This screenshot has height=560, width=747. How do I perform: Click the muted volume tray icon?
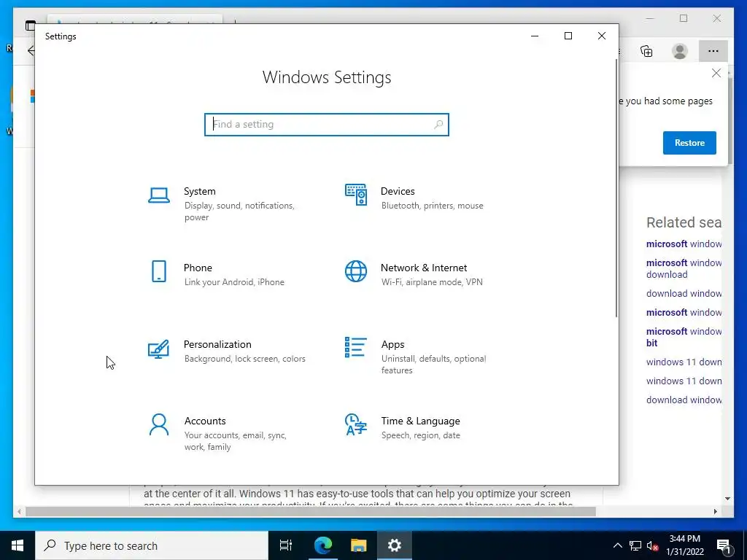click(652, 545)
